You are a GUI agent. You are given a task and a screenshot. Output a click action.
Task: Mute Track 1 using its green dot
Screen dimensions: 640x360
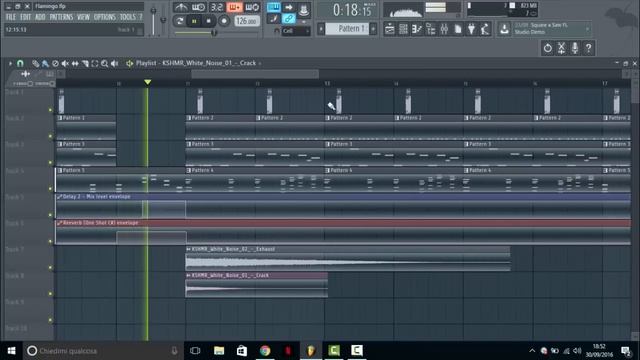pos(50,110)
